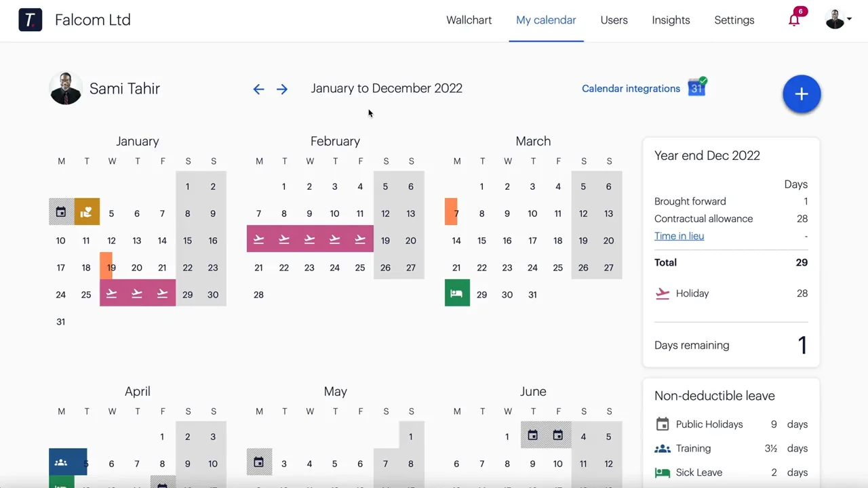Click the Google Calendar integration icon

click(696, 87)
